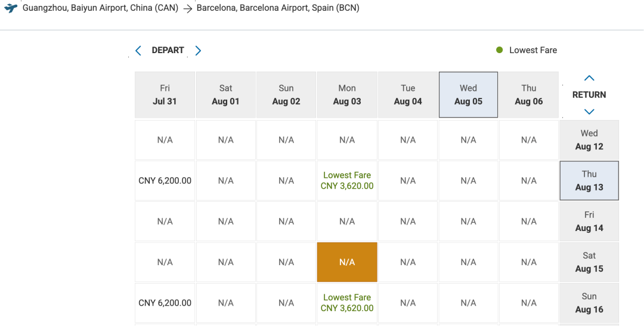Pick Lowest Fare CNY 3,620 returning Aug 16

[347, 303]
